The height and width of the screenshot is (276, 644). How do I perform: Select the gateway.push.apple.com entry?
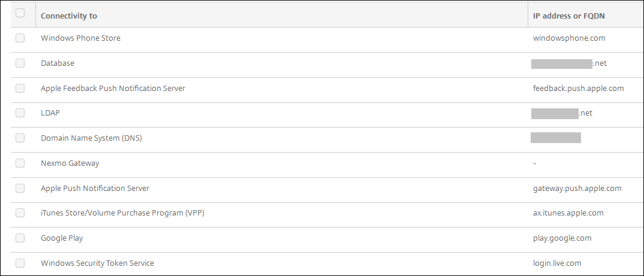coord(577,189)
